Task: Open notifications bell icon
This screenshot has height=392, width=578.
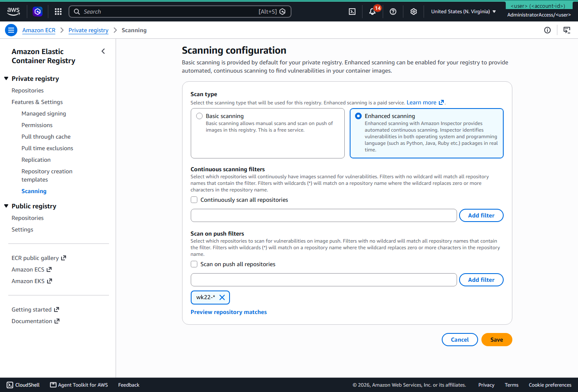Action: point(372,12)
